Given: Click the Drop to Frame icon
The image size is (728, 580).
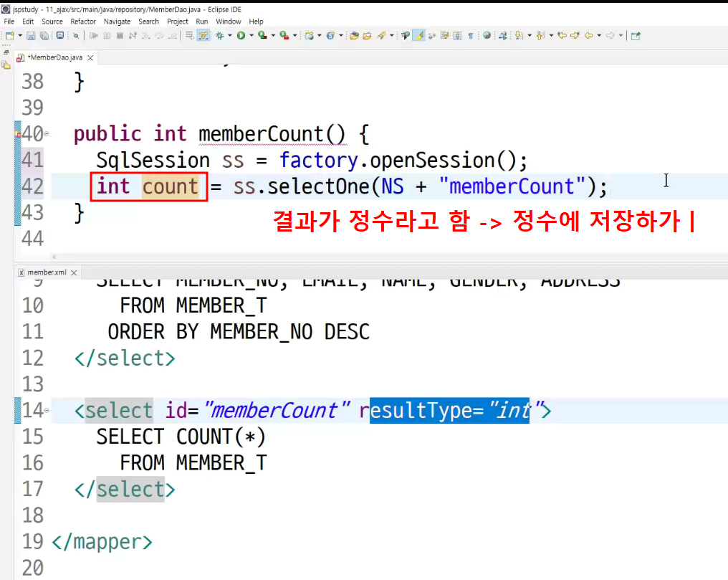Looking at the screenshot, I should click(x=189, y=35).
